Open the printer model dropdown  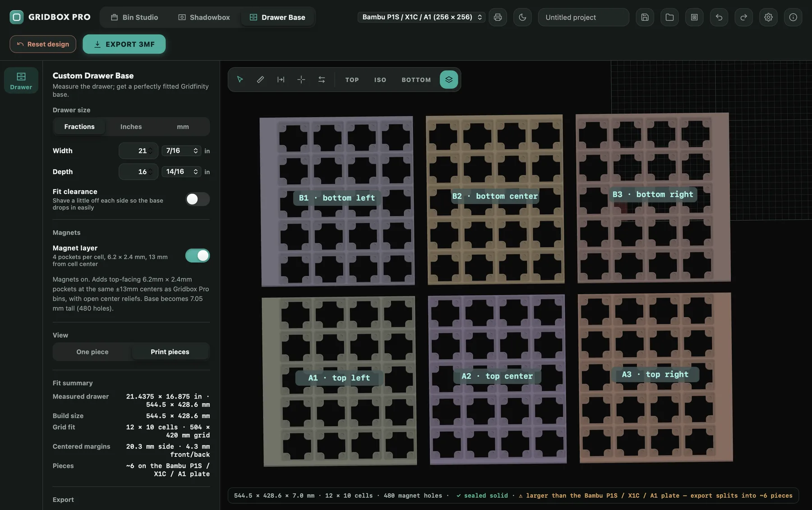[421, 17]
